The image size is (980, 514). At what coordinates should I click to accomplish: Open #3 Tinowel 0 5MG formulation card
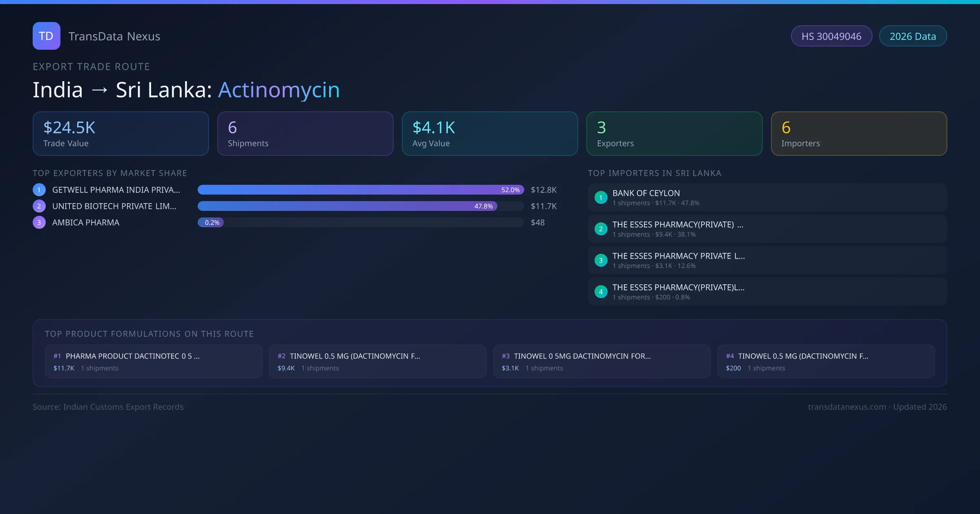tap(602, 361)
